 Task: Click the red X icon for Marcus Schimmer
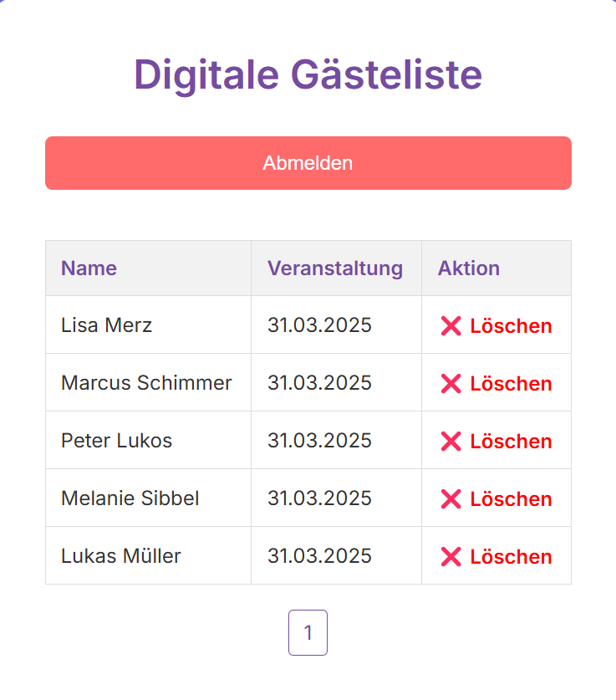[451, 384]
